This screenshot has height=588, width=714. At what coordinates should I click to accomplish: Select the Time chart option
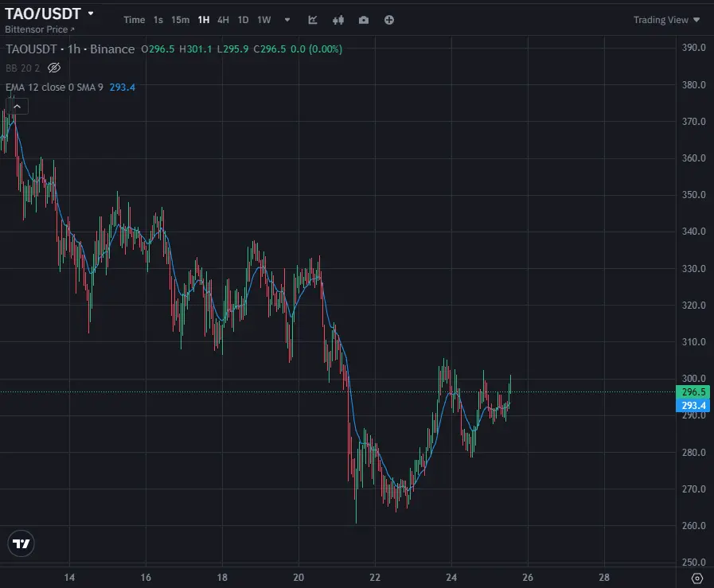pos(135,20)
